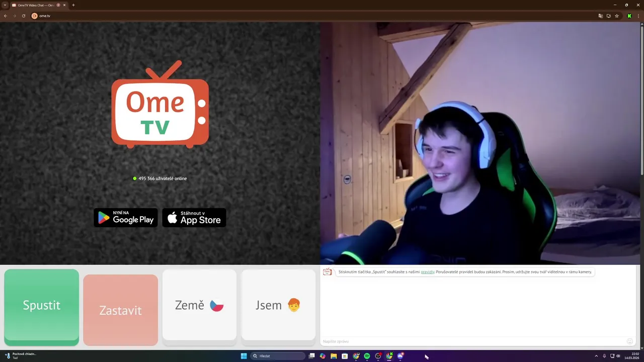Viewport: 644px width, 362px height.
Task: Open the green K browser extension
Action: point(629,16)
